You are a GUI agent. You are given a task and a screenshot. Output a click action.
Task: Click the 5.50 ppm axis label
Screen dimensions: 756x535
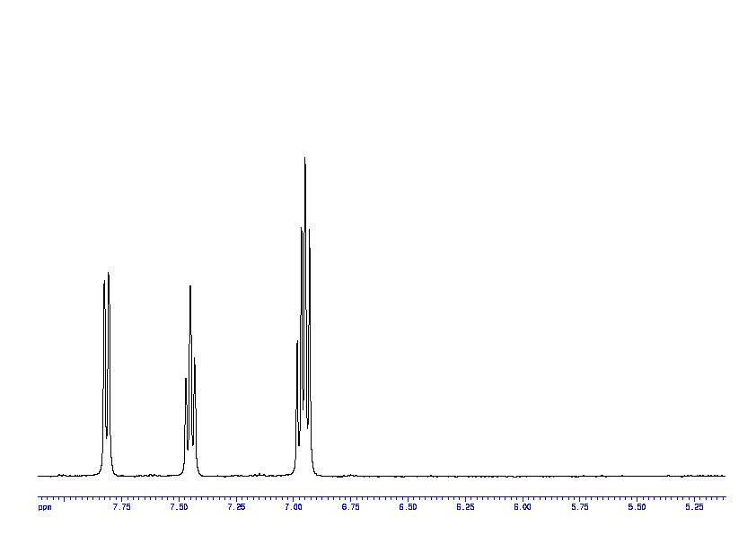pyautogui.click(x=637, y=507)
